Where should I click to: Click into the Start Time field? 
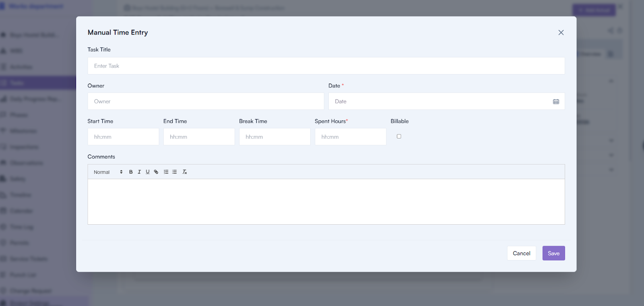click(x=123, y=137)
